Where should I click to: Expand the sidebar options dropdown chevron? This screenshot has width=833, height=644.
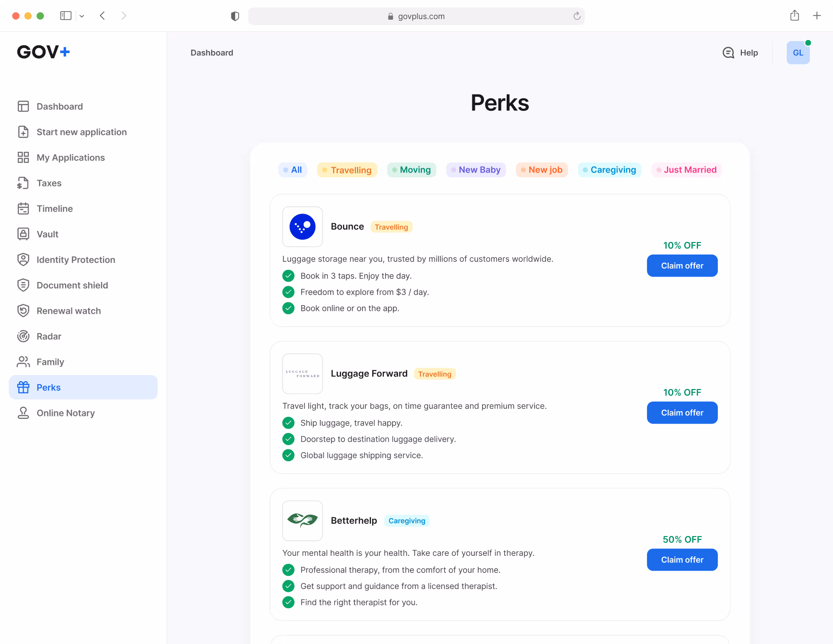click(81, 16)
